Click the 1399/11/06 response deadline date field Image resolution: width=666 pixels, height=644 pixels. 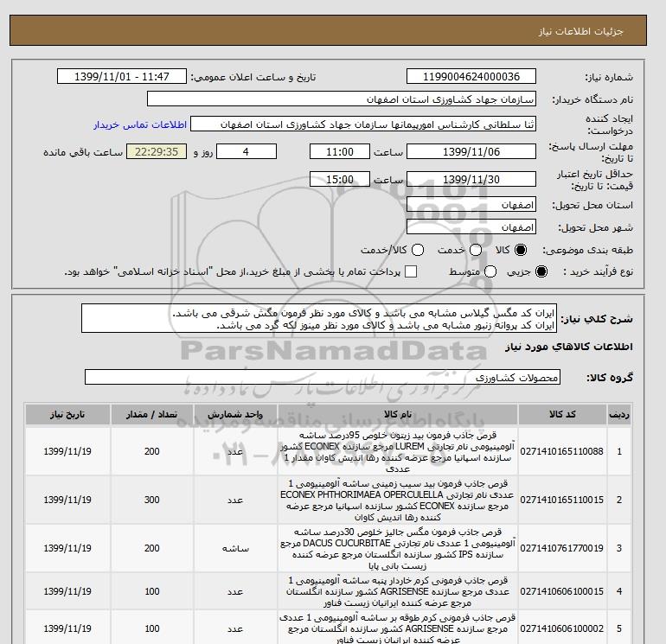(x=471, y=151)
